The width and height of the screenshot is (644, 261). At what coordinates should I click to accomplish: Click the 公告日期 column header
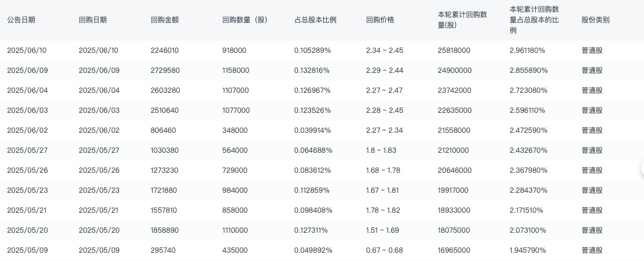(21, 20)
